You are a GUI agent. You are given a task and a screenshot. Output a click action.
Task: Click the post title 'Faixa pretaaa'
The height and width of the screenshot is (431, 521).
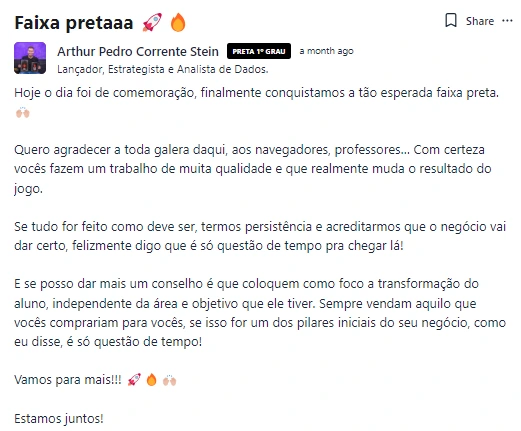(74, 23)
